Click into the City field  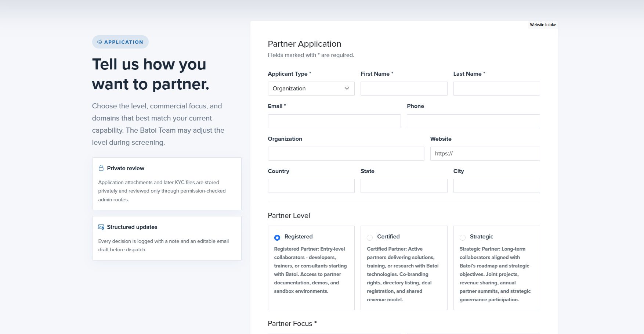[497, 186]
